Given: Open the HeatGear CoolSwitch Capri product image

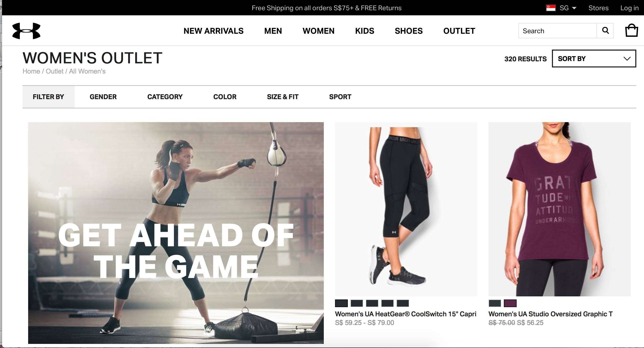Looking at the screenshot, I should coord(406,209).
